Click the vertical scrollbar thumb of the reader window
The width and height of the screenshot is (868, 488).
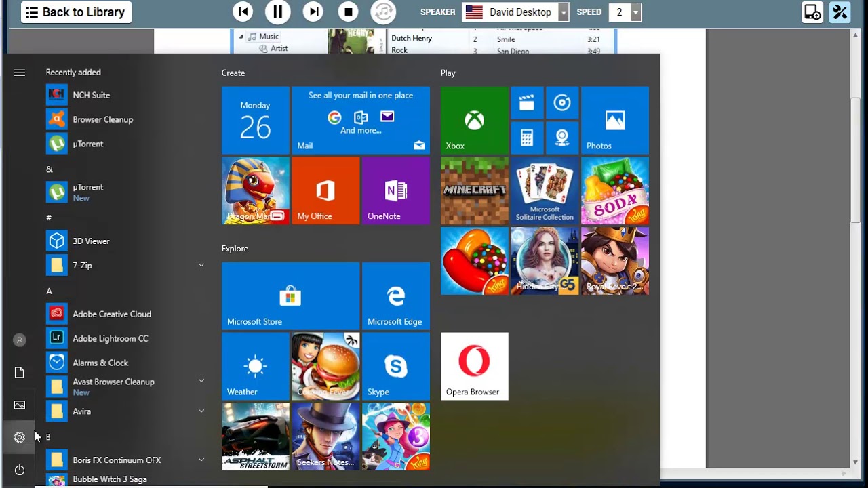[856, 161]
